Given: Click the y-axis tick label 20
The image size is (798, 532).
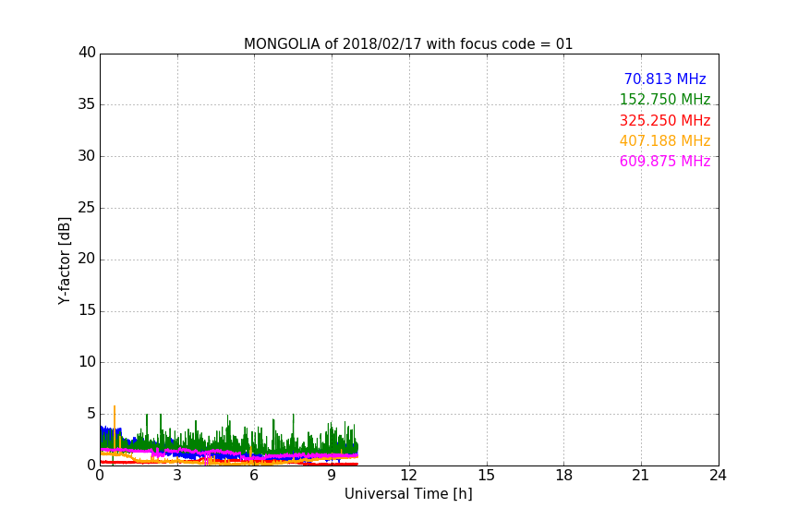Looking at the screenshot, I should click(87, 260).
